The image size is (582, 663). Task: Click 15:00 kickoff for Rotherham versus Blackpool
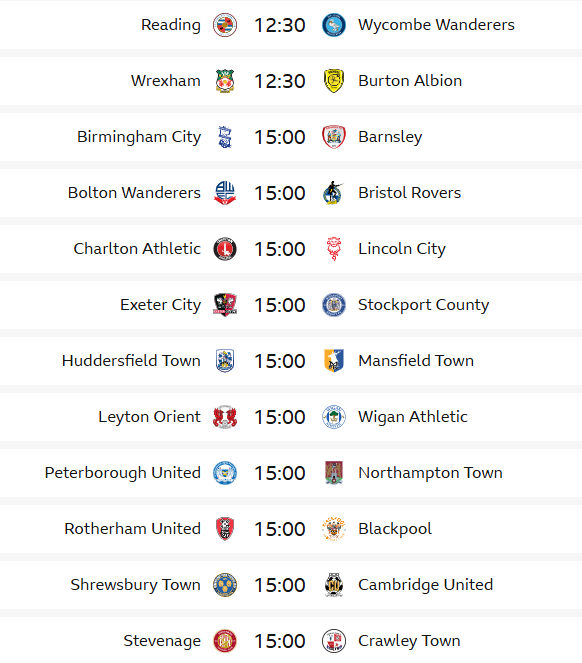(x=280, y=529)
